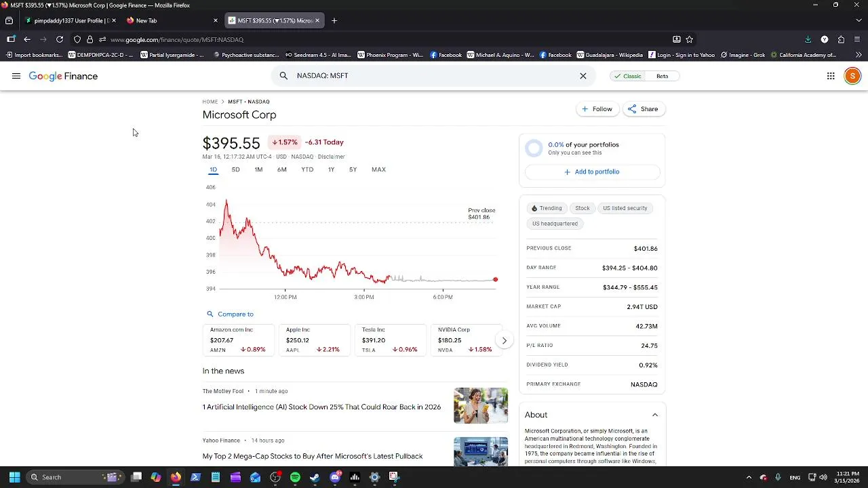Select the Classic view toggle
The width and height of the screenshot is (868, 488).
[627, 76]
